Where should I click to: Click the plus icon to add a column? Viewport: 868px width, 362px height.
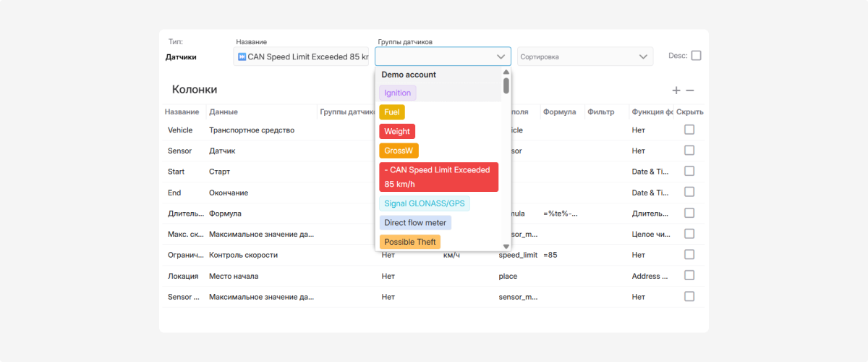676,90
